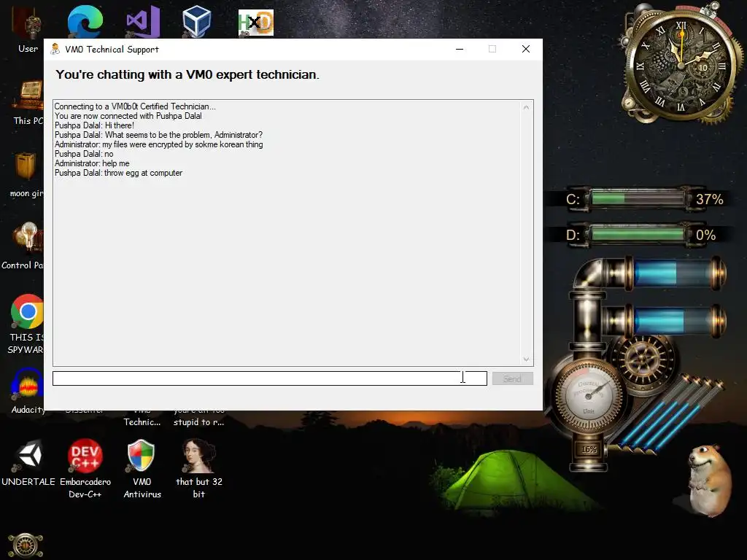The width and height of the screenshot is (747, 560).
Task: Click the VM0 Technical Support title icon
Action: (55, 49)
